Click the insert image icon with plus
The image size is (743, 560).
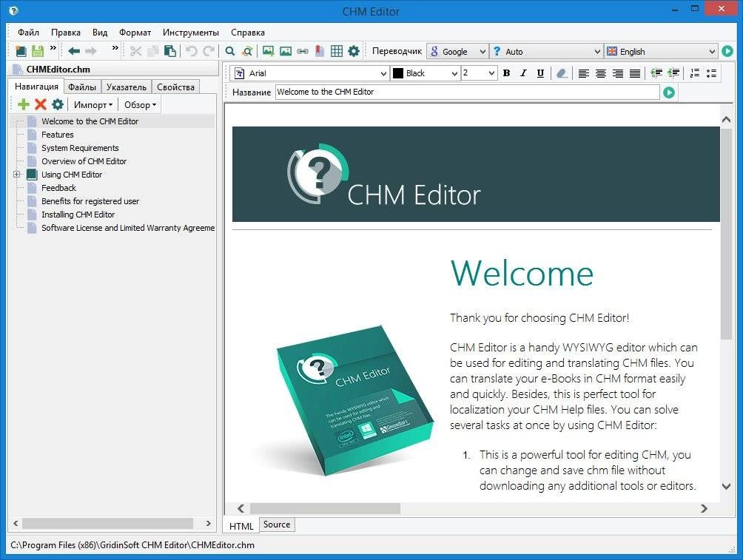(268, 51)
